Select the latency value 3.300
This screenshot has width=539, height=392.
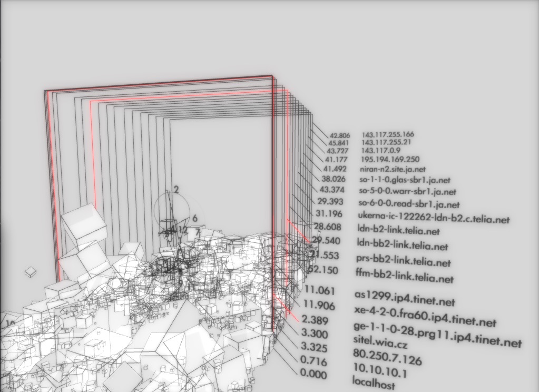(315, 333)
